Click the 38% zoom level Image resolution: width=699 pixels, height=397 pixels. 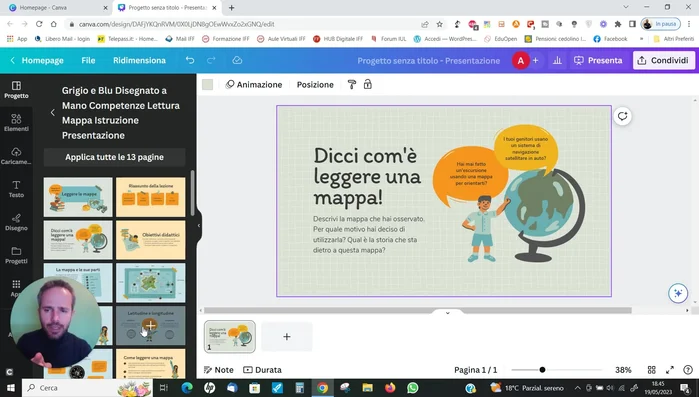[x=623, y=370]
